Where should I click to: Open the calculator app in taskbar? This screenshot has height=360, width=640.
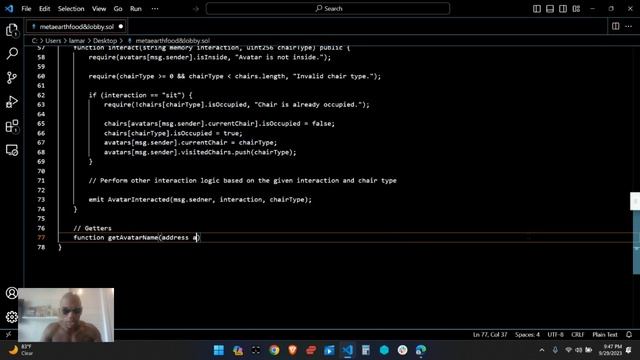point(366,350)
